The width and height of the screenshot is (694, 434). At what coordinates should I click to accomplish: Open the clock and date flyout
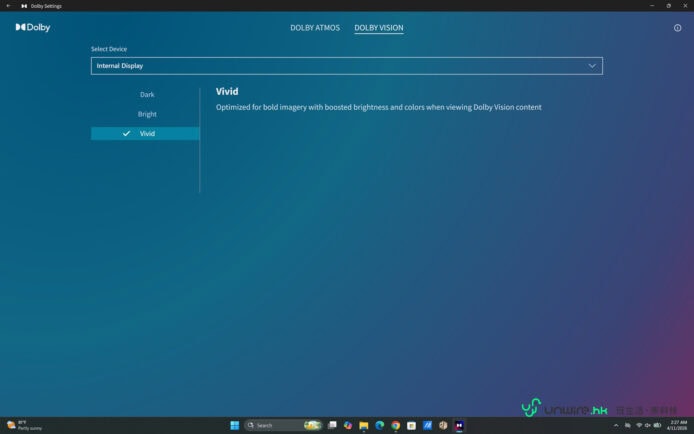pyautogui.click(x=677, y=426)
